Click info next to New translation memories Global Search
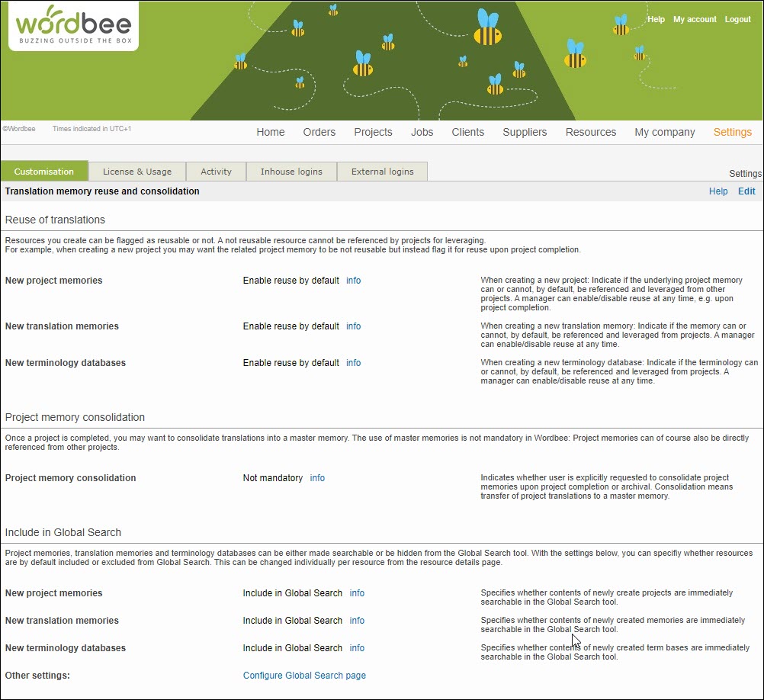This screenshot has height=700, width=764. (x=357, y=621)
